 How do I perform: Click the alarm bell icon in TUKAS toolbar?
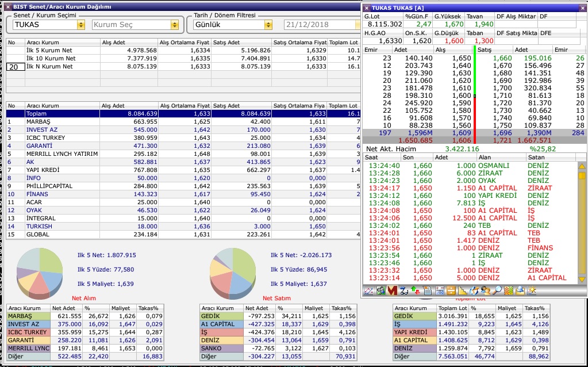pos(520,290)
